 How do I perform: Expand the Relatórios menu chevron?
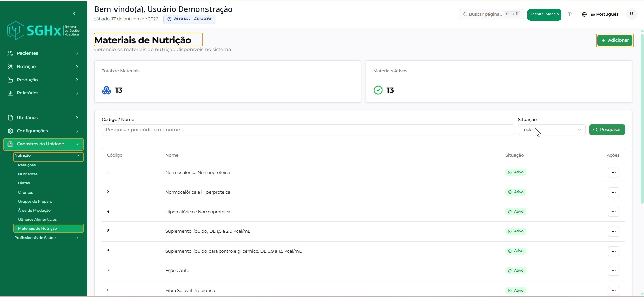coord(77,93)
